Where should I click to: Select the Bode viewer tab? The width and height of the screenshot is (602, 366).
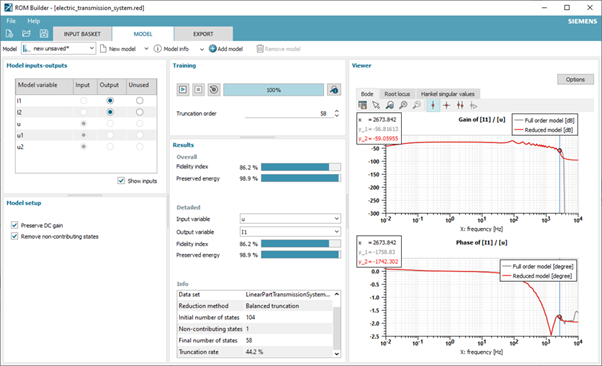point(367,94)
